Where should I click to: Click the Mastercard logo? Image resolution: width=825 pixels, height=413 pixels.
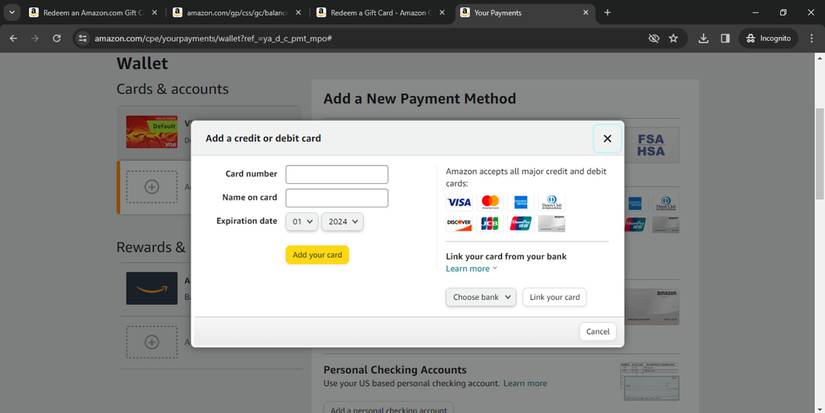490,202
